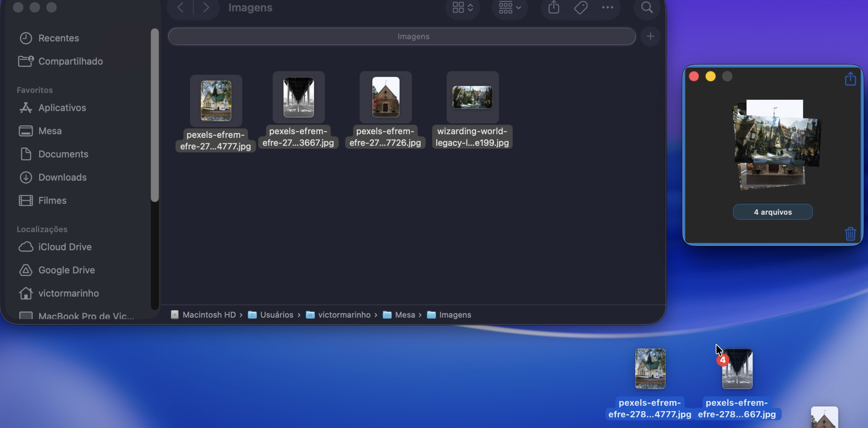Open Downloads in the sidebar
Image resolution: width=868 pixels, height=428 pixels.
(62, 177)
